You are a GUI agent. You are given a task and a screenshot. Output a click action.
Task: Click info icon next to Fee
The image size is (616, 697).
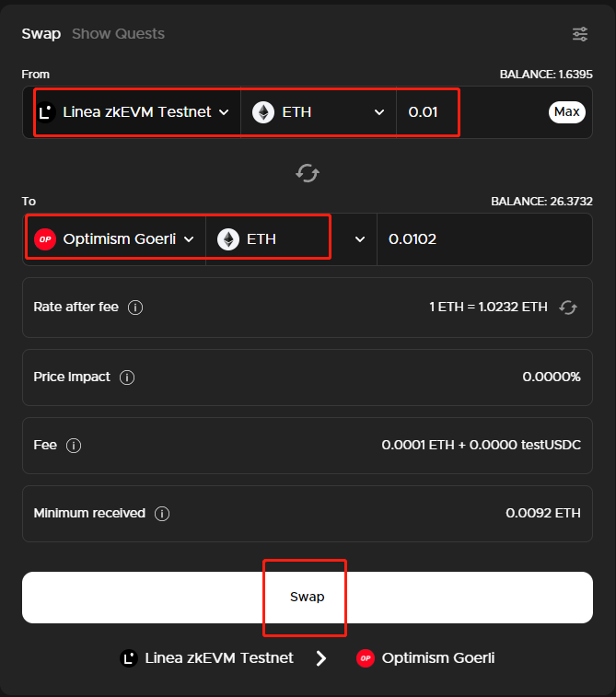tap(74, 446)
